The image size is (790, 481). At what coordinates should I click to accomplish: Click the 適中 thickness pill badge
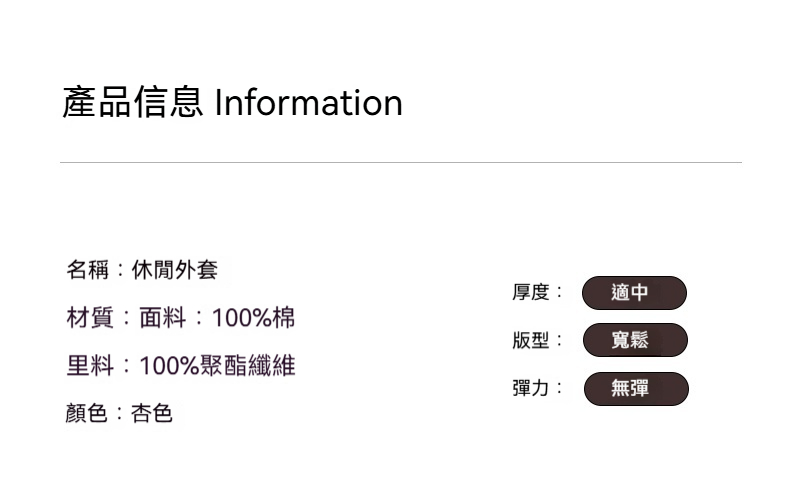tap(634, 293)
